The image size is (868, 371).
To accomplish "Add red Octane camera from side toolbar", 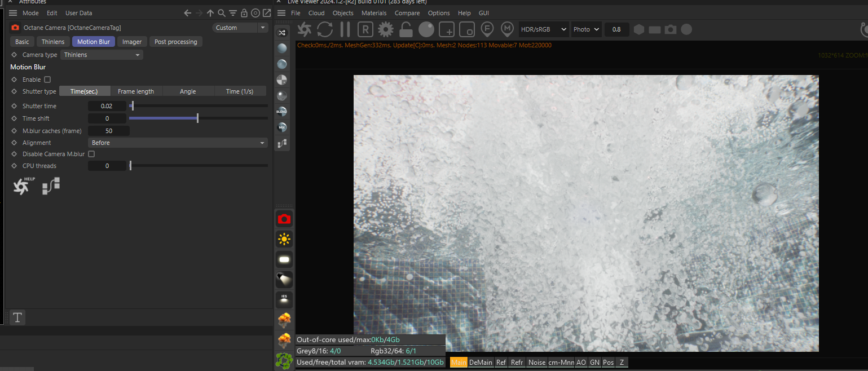I will pos(284,219).
